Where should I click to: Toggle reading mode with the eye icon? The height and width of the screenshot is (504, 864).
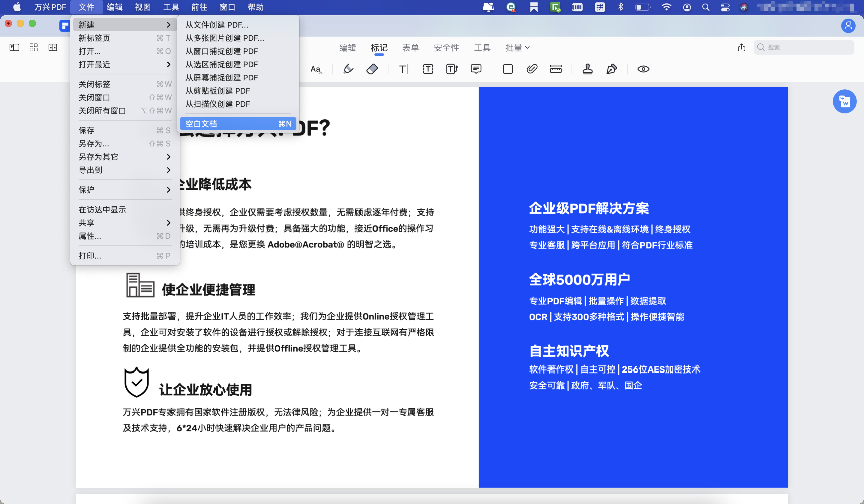click(643, 69)
